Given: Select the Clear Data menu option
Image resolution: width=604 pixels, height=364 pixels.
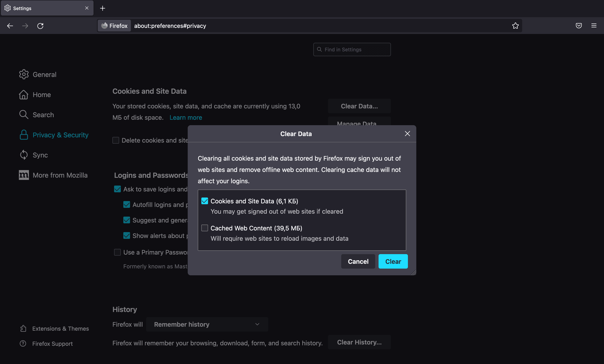Looking at the screenshot, I should coord(359,105).
